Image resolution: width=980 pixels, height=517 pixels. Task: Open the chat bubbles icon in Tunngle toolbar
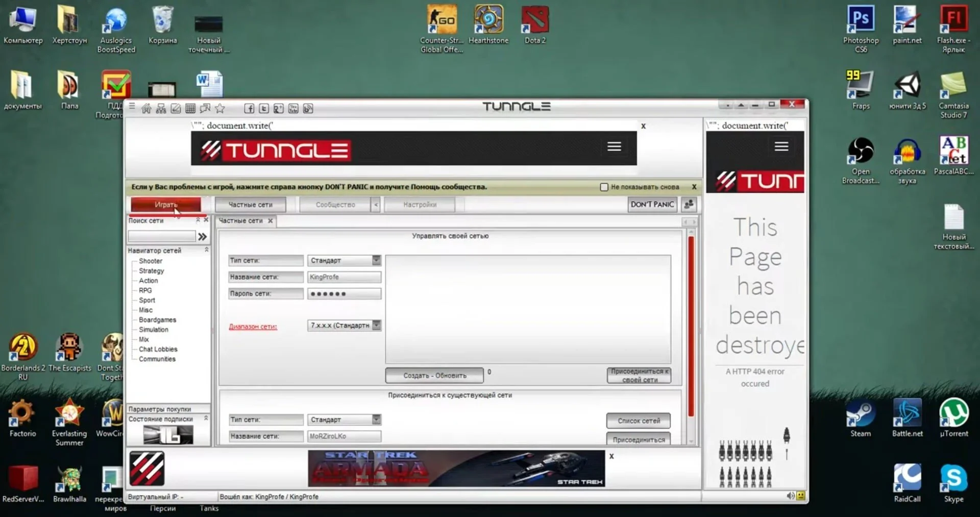point(205,108)
